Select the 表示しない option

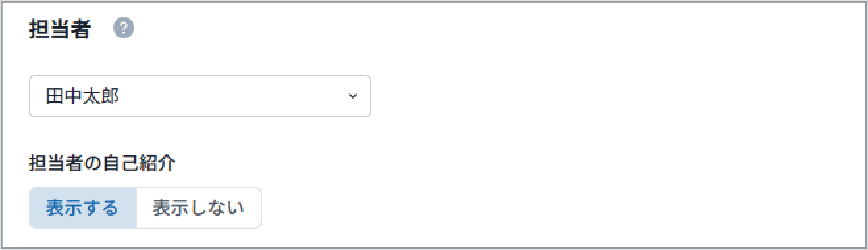click(199, 208)
